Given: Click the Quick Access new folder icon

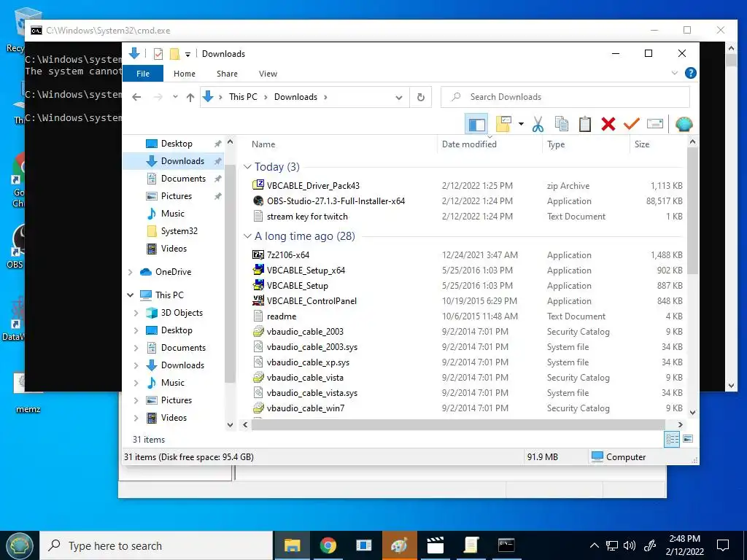Looking at the screenshot, I should (174, 54).
